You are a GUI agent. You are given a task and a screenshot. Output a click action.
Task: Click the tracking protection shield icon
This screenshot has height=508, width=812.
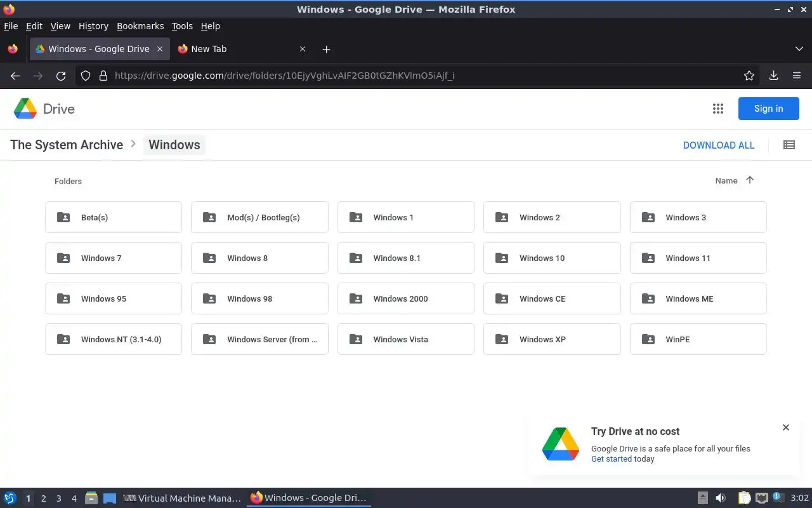[x=86, y=76]
